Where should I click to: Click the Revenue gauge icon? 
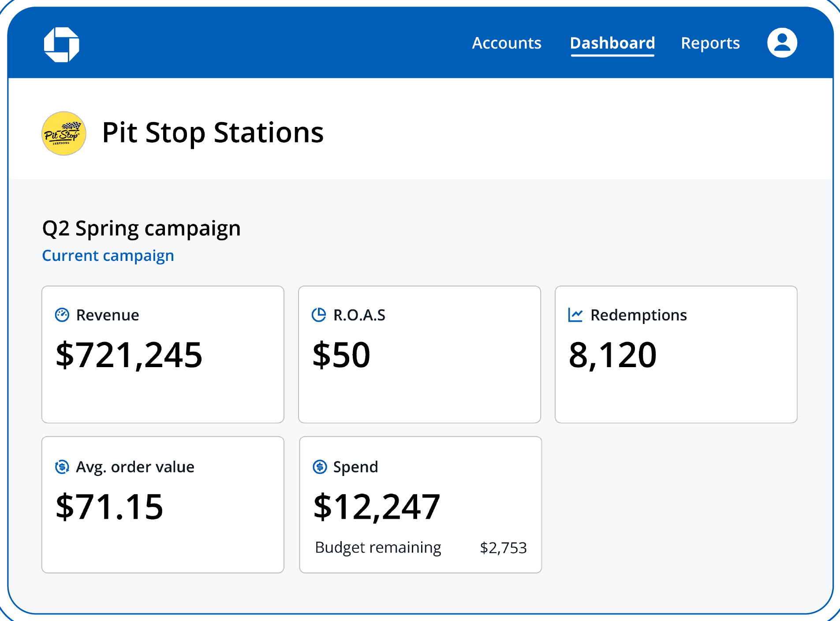click(62, 315)
